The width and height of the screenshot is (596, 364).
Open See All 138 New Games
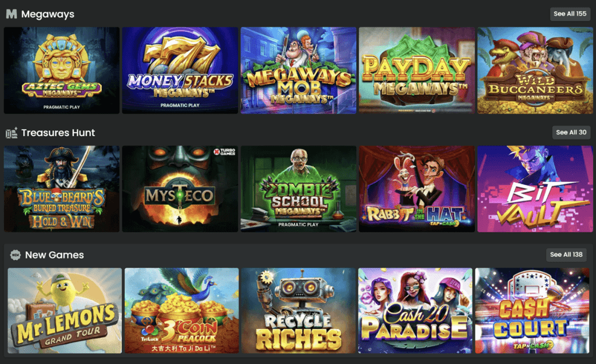[x=566, y=255]
